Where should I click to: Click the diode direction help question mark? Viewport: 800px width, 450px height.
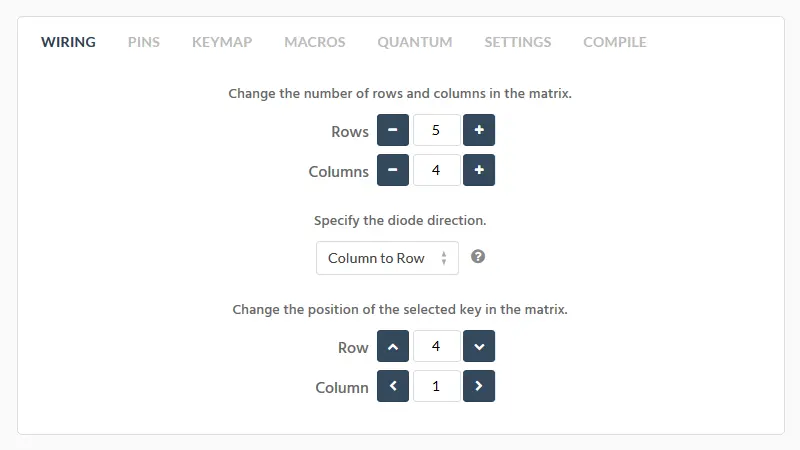tap(478, 257)
